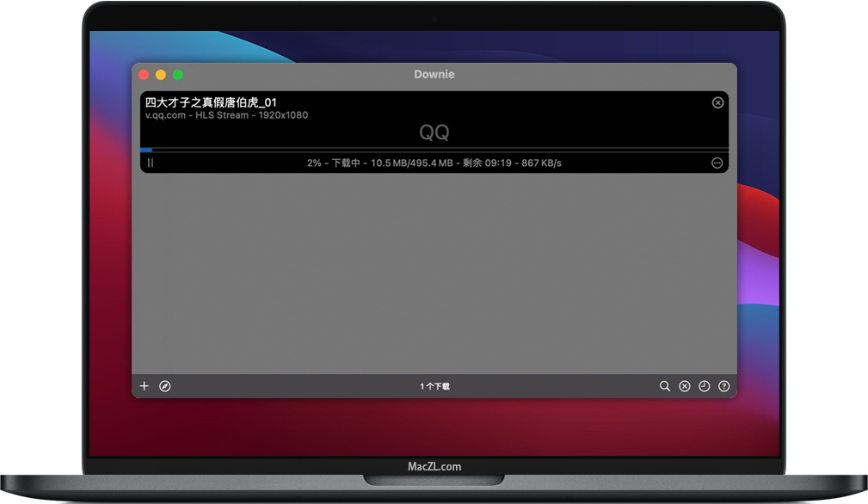Minimize Downie with the yellow button
Screen dimensions: 868x504
(161, 75)
